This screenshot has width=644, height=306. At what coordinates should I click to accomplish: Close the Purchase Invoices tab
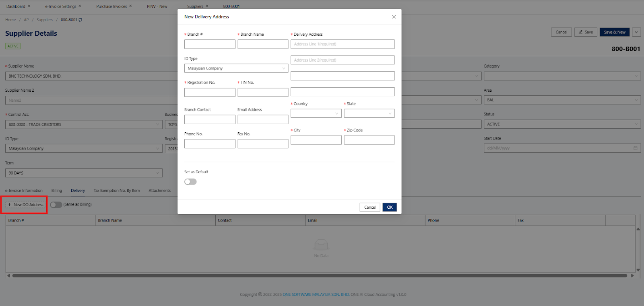tap(130, 6)
